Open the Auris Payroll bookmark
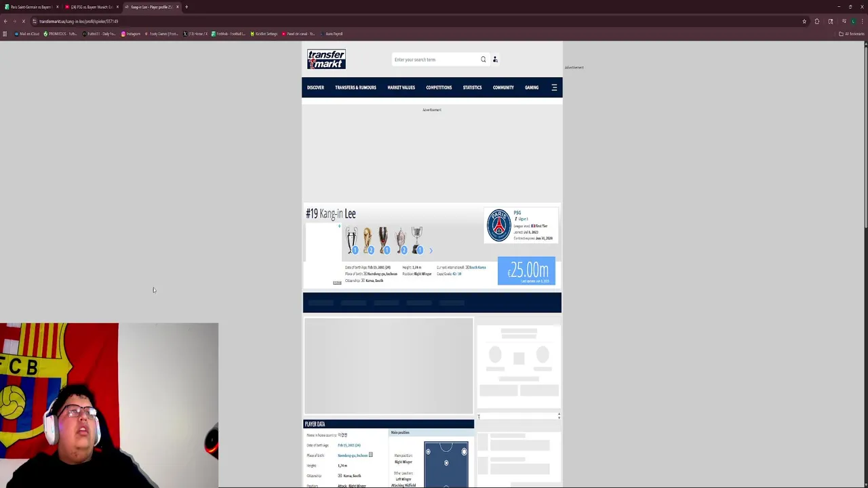Screen dimensions: 868x488 tap(332, 34)
